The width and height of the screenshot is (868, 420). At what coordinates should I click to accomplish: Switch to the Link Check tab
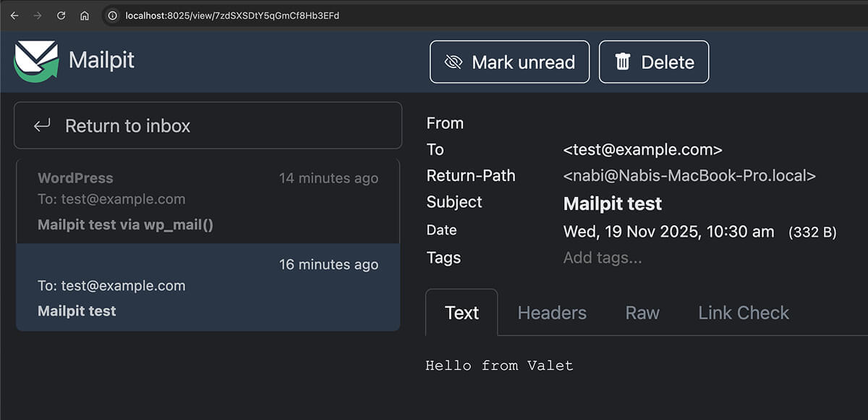coord(743,312)
